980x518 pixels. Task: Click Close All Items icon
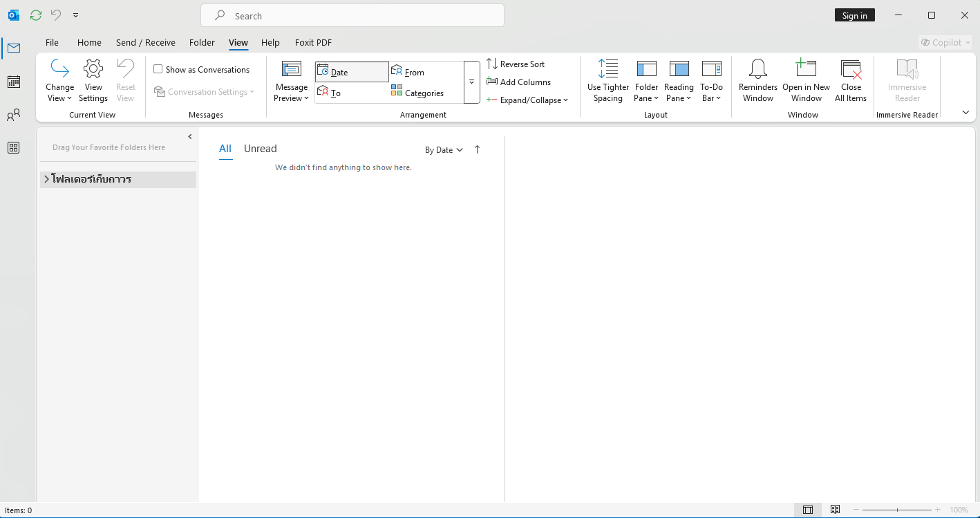click(851, 69)
